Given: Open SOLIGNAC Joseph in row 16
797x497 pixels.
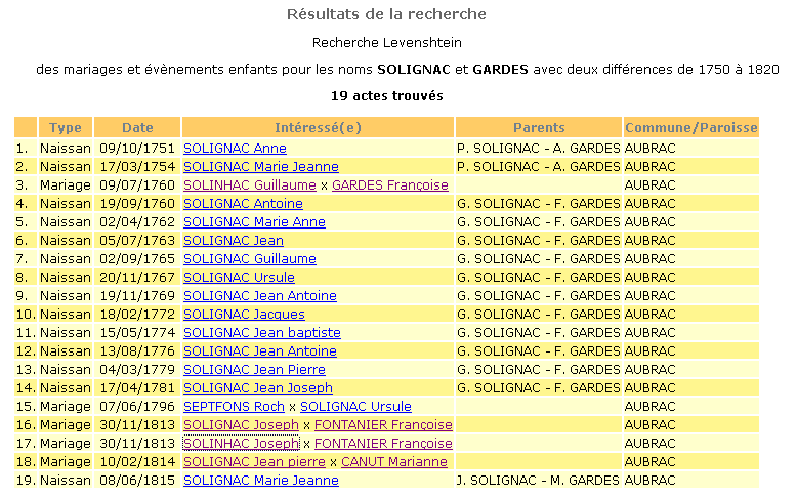Looking at the screenshot, I should point(241,425).
